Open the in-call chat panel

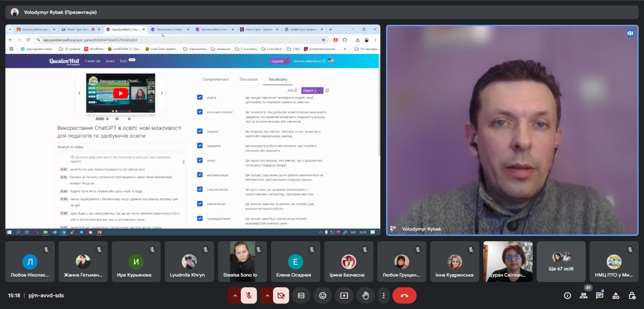600,296
